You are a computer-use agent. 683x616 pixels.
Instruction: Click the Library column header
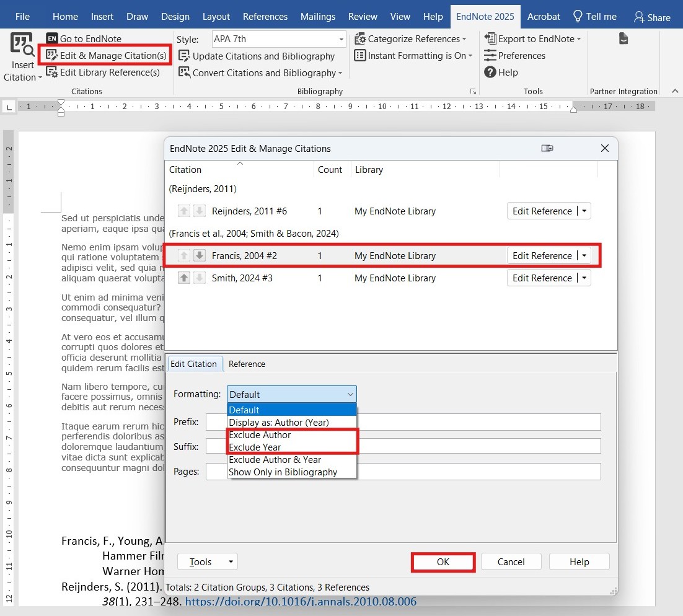[x=425, y=169]
